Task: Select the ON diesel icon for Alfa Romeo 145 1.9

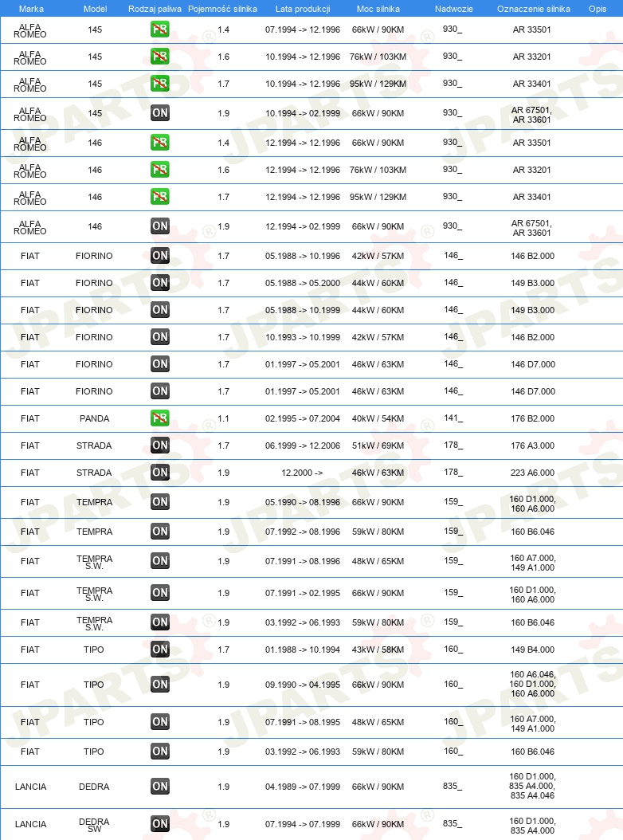Action: pos(159,113)
